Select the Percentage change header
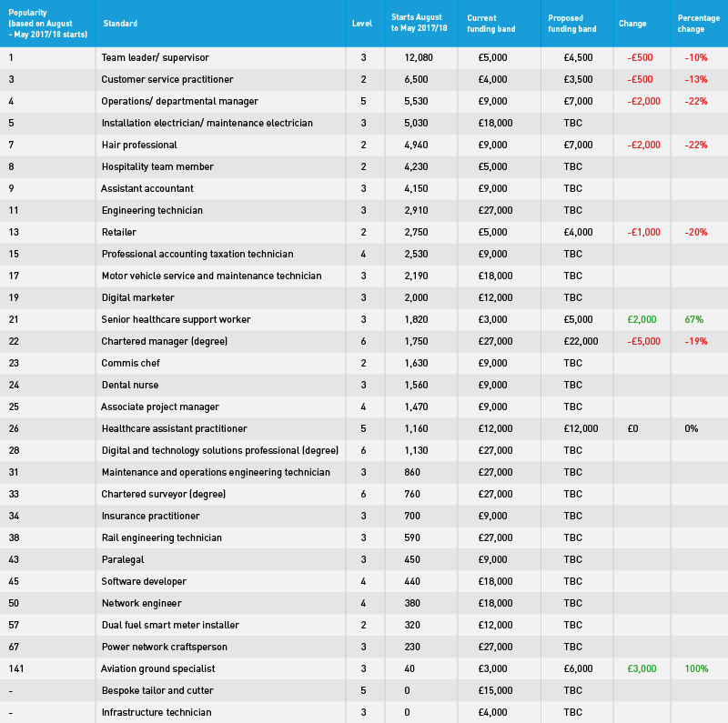This screenshot has width=728, height=723. coord(698,24)
